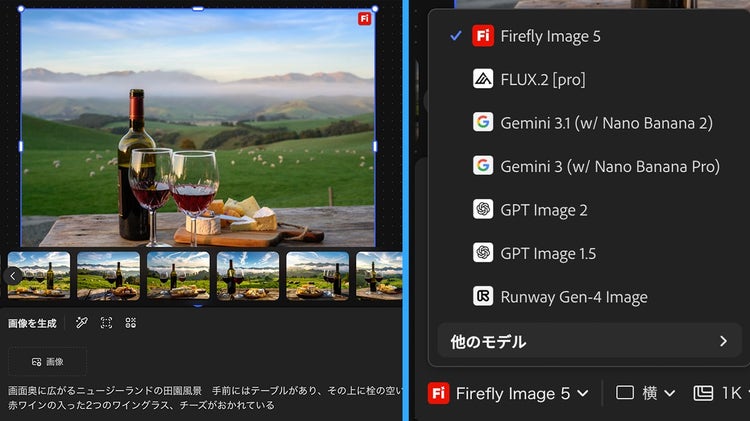Select sixth partially visible variation thumbnail
This screenshot has height=421, width=750.
coord(379,276)
